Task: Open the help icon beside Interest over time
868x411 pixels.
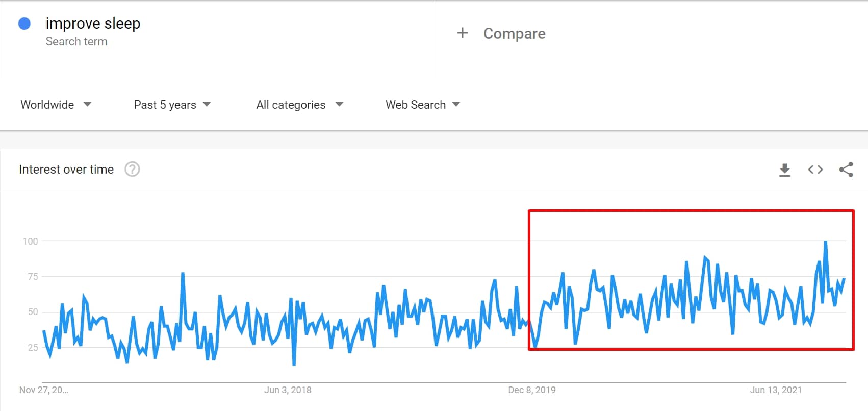Action: point(132,169)
